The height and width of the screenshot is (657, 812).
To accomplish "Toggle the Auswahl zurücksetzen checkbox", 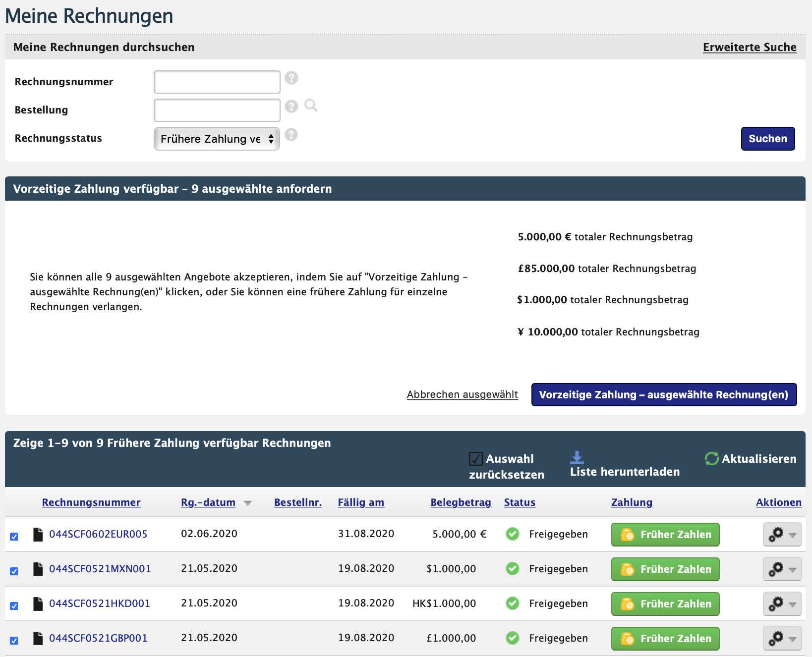I will (x=476, y=459).
